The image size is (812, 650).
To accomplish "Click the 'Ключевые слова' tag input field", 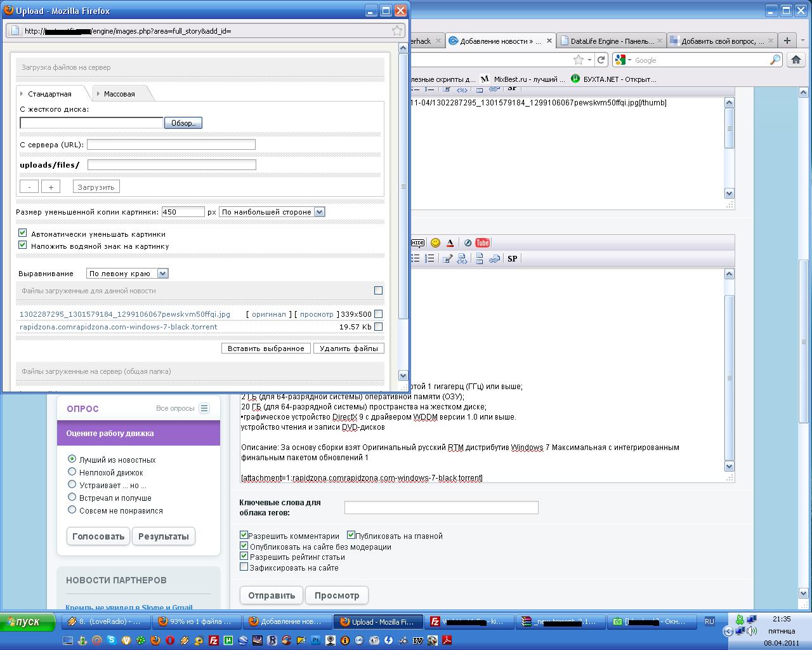I will coord(441,507).
